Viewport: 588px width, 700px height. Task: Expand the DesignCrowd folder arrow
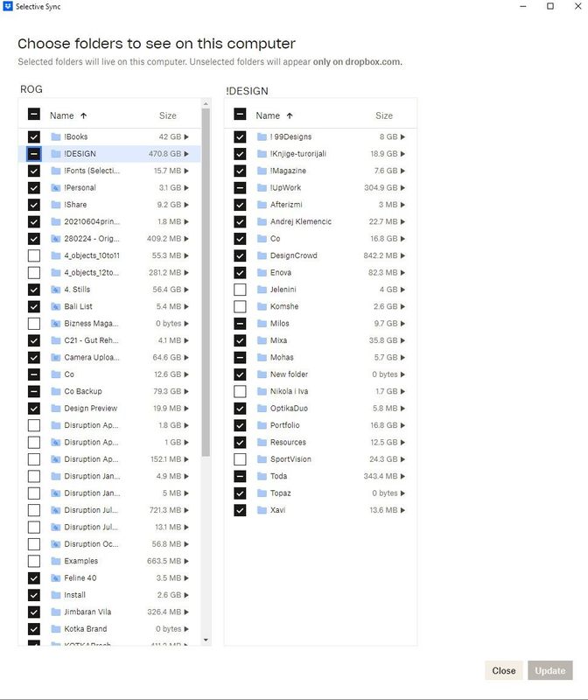(x=402, y=255)
